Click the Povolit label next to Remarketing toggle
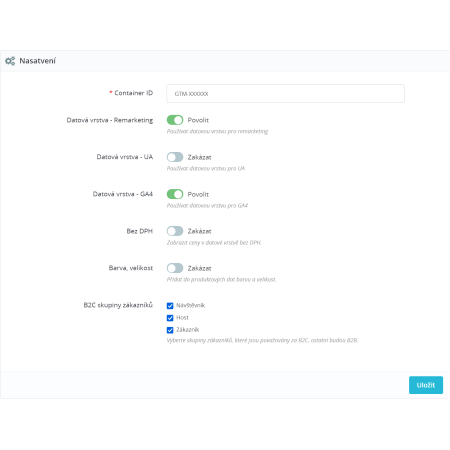The width and height of the screenshot is (450, 450). coord(198,120)
